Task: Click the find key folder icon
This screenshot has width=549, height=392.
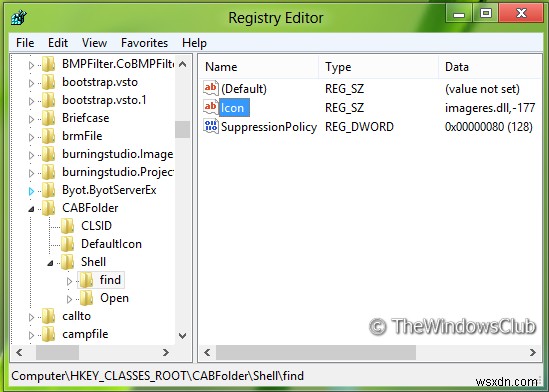Action: pos(86,280)
